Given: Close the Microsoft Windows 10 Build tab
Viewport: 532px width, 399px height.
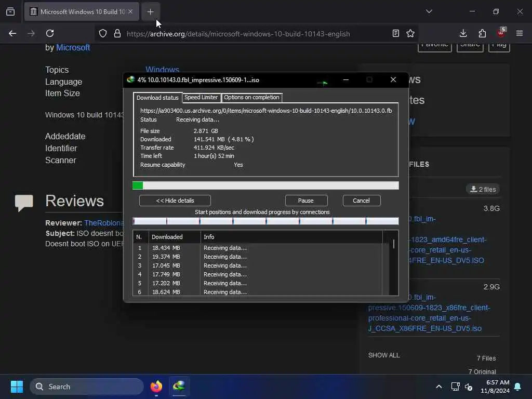Looking at the screenshot, I should coord(130,11).
